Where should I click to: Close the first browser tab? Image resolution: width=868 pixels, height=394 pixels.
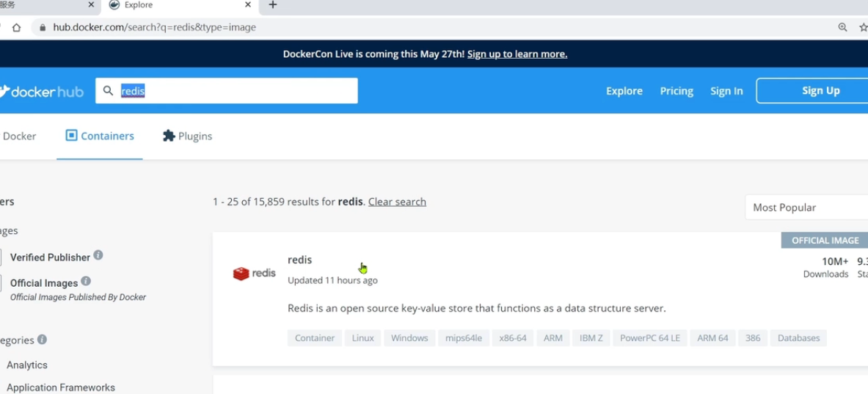pos(91,5)
